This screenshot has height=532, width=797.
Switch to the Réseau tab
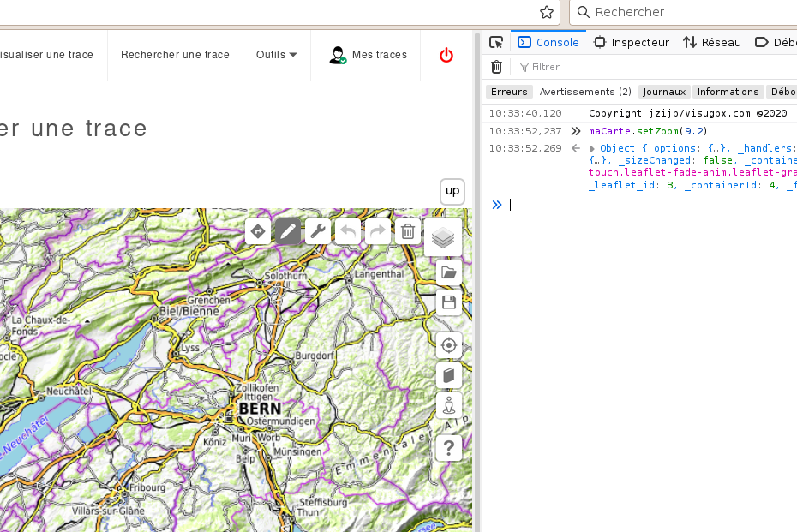click(x=712, y=42)
